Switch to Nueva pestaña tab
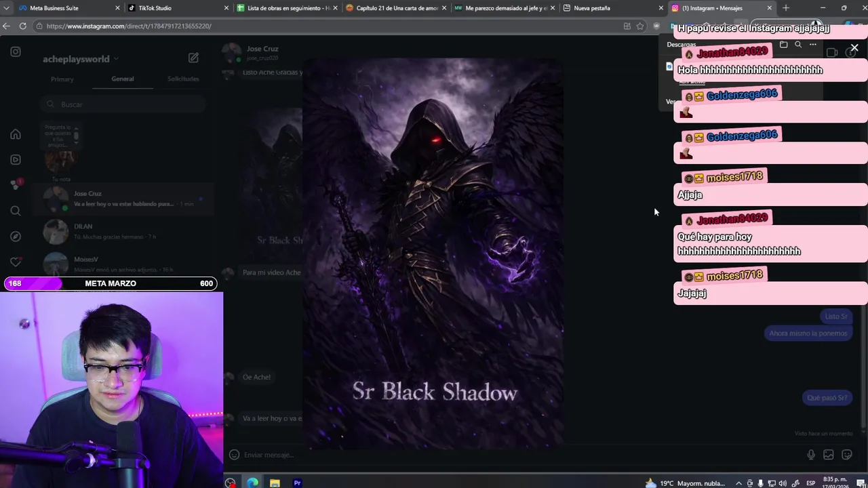The width and height of the screenshot is (868, 488). (x=612, y=8)
